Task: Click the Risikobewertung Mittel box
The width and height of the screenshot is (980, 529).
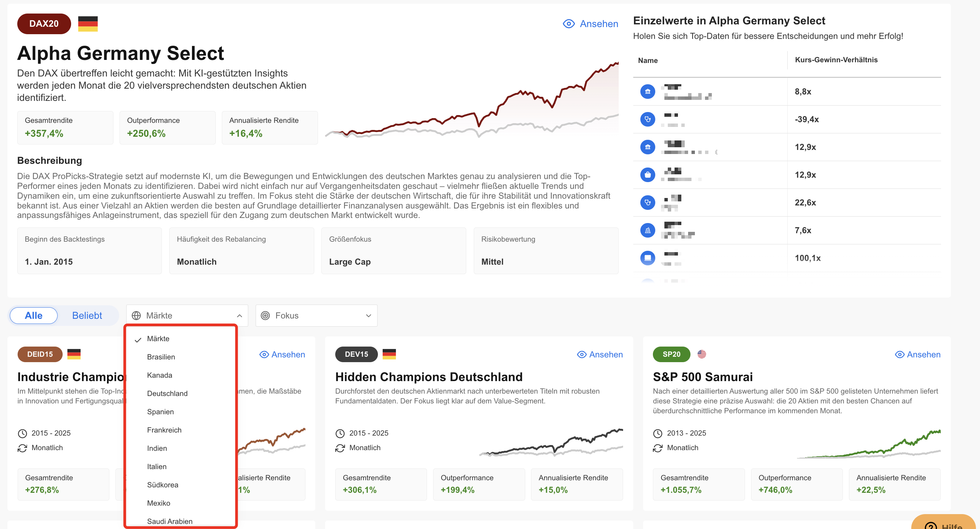Action: point(546,250)
